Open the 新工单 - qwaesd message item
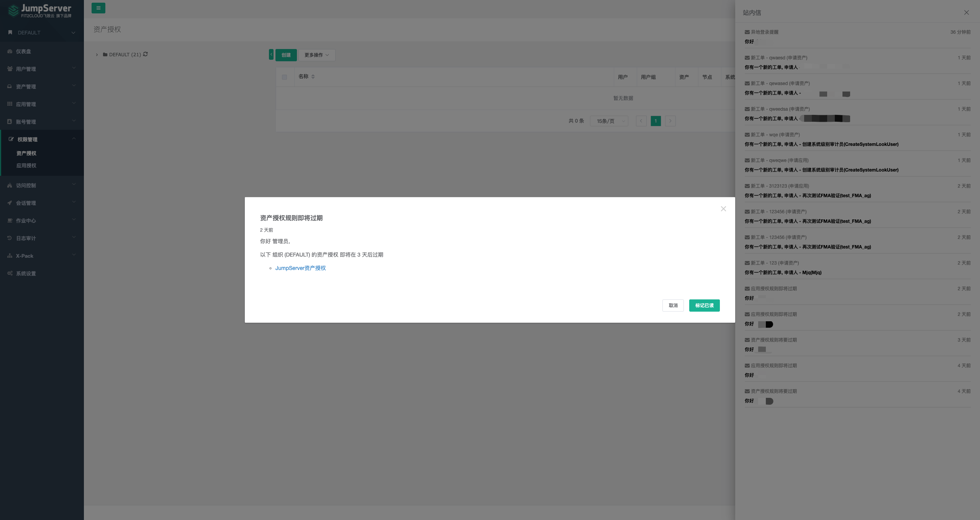980x520 pixels. [x=779, y=58]
